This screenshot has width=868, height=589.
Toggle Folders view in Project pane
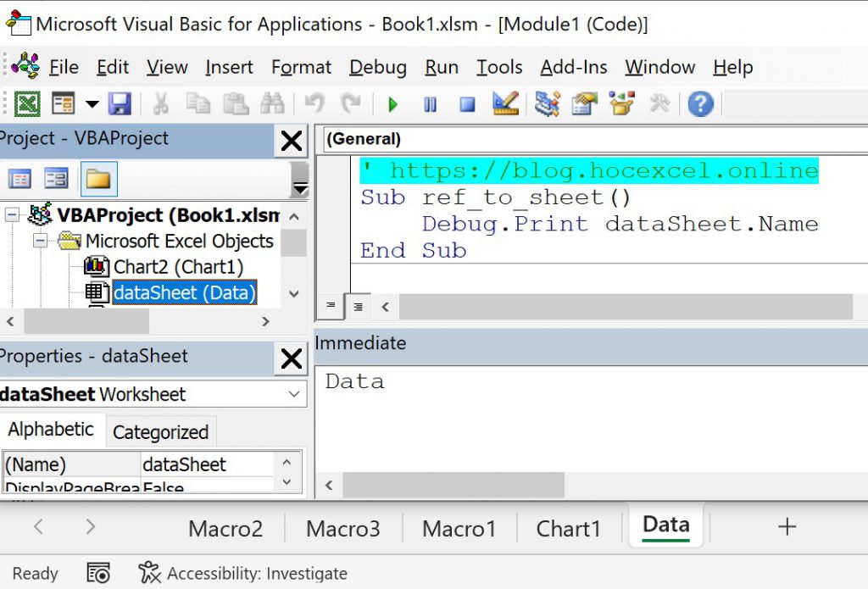(98, 179)
